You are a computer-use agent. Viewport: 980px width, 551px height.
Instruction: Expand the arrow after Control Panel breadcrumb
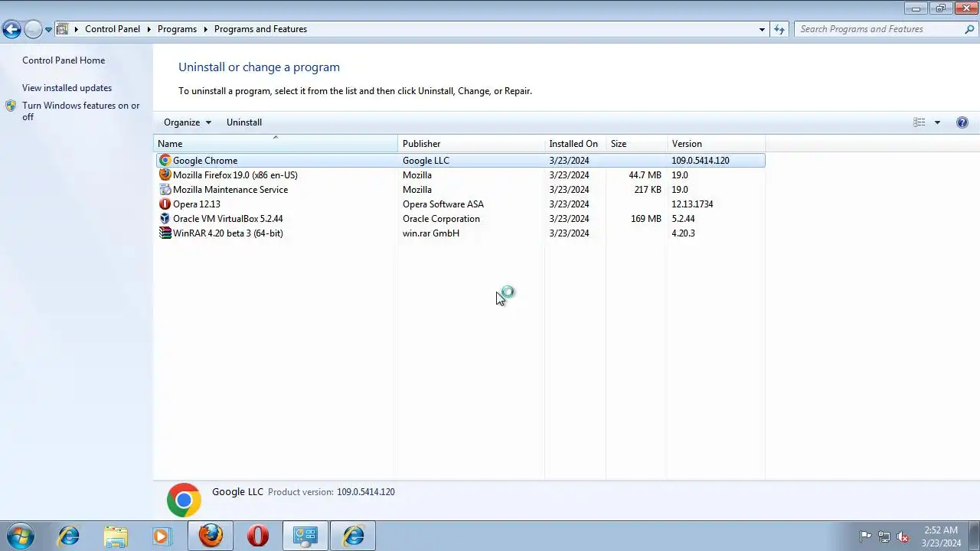(149, 29)
